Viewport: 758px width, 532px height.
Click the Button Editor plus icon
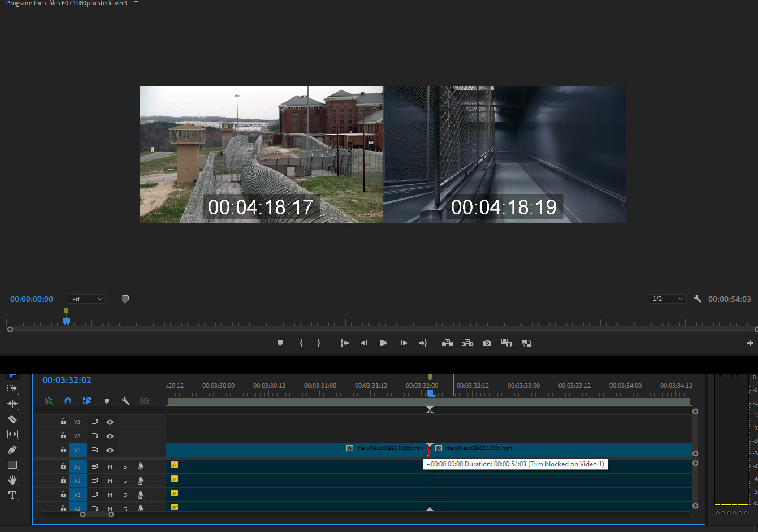coord(750,343)
